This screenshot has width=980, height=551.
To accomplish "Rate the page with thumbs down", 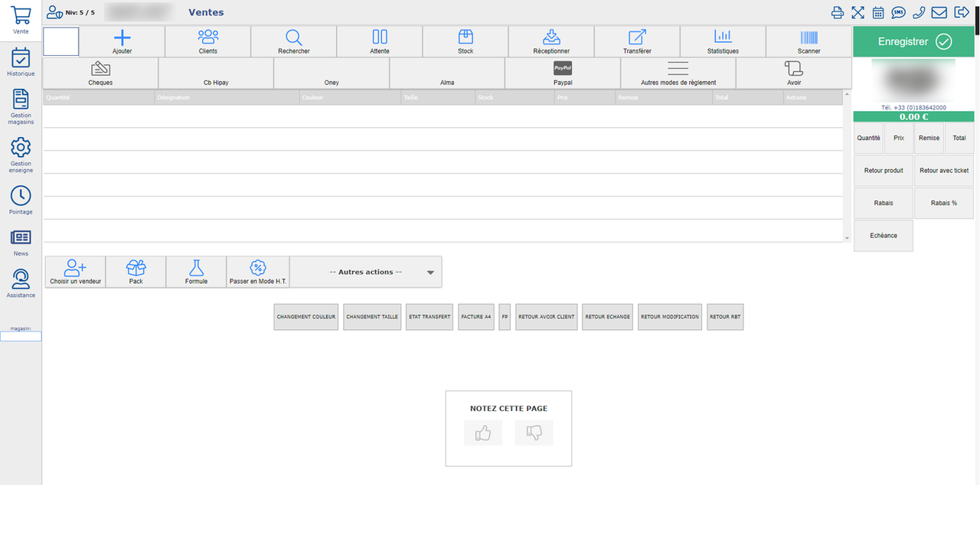I will coord(534,433).
